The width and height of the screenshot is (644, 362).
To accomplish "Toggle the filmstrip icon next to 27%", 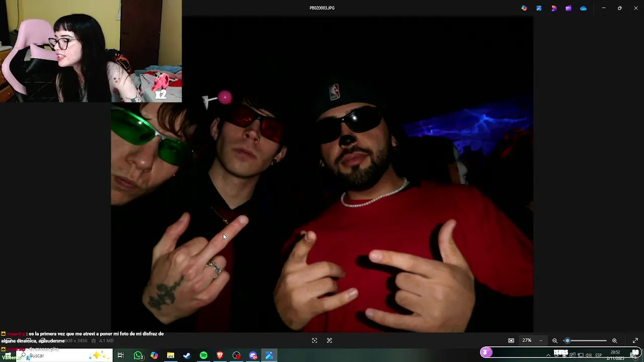I will coord(511,340).
